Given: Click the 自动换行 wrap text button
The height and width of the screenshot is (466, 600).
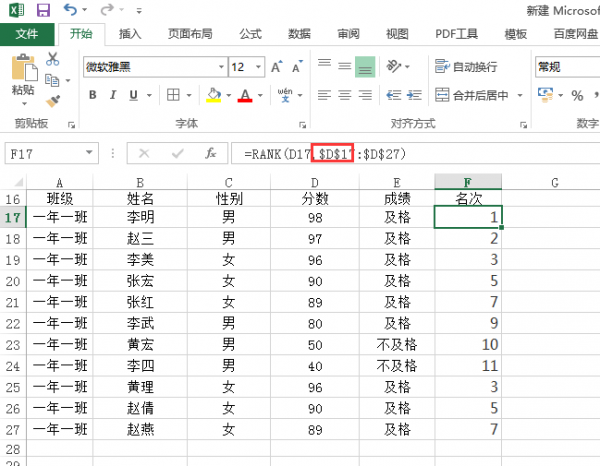Looking at the screenshot, I should coord(466,67).
